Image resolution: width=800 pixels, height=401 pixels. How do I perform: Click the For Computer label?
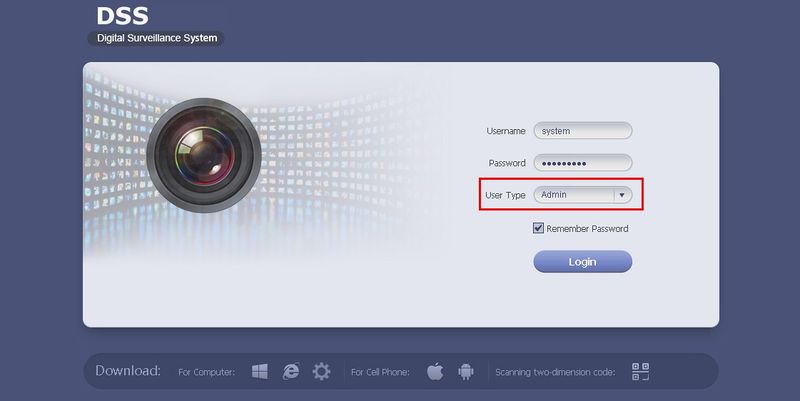pos(207,372)
